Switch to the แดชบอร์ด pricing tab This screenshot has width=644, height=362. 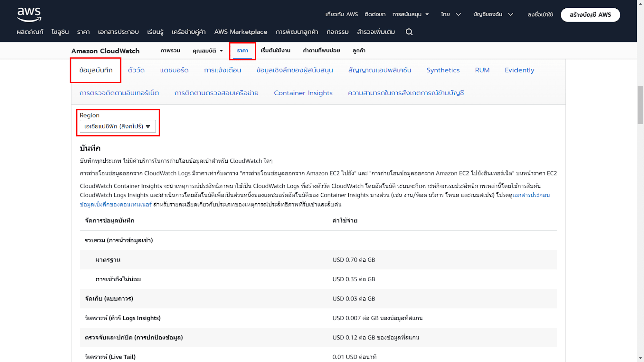tap(174, 70)
